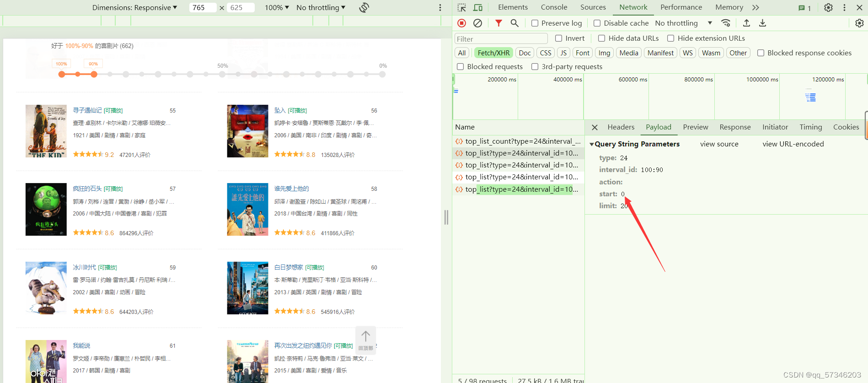Click view URL-encoded link
The width and height of the screenshot is (868, 383).
[x=793, y=144]
